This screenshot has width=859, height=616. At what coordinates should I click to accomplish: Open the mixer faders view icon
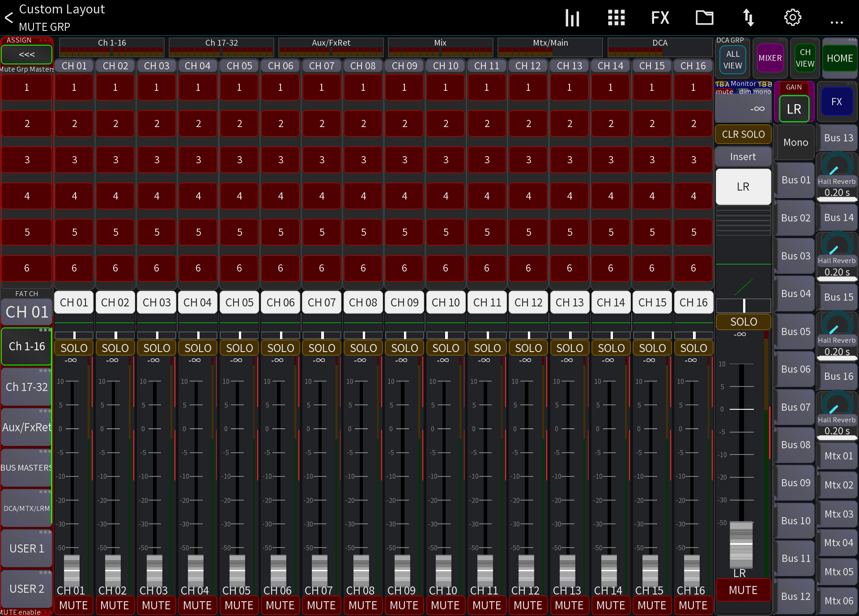point(572,18)
